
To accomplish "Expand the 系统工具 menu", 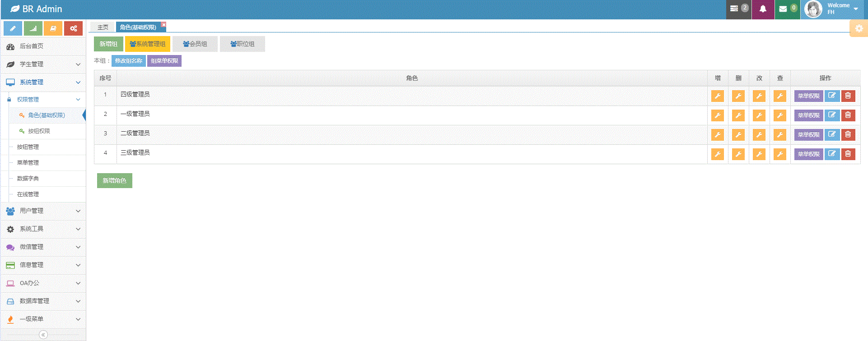I will (x=43, y=229).
